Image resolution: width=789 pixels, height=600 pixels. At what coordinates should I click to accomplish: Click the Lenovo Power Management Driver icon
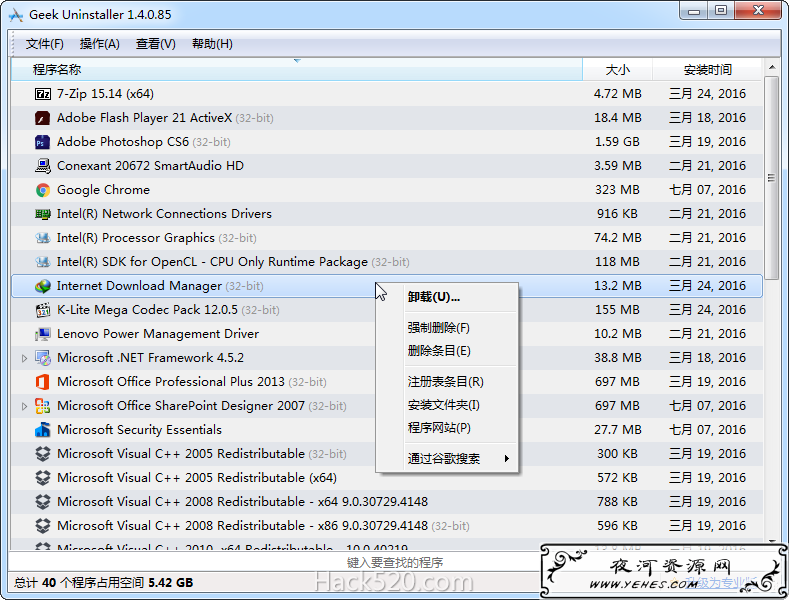43,334
